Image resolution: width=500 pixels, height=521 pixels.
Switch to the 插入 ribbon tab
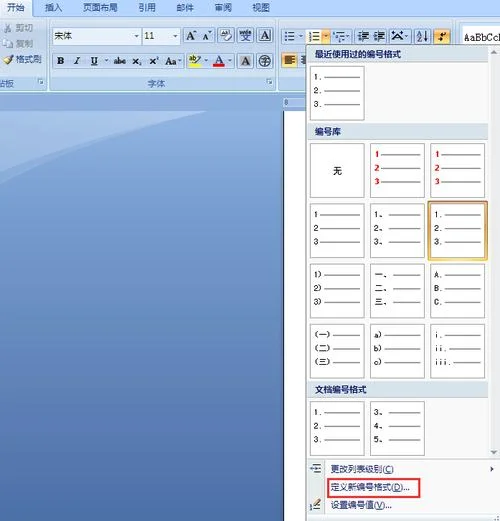tap(53, 7)
